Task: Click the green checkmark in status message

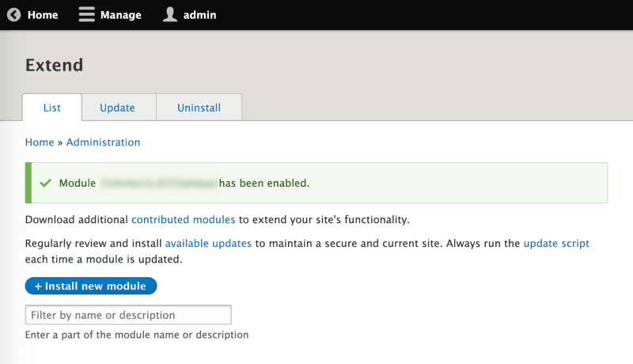Action: [x=45, y=184]
